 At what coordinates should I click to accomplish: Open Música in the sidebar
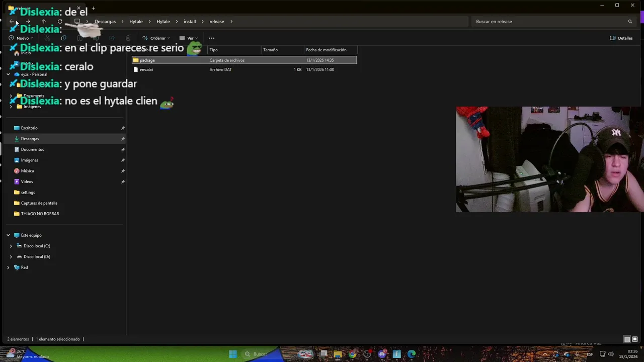tap(27, 171)
